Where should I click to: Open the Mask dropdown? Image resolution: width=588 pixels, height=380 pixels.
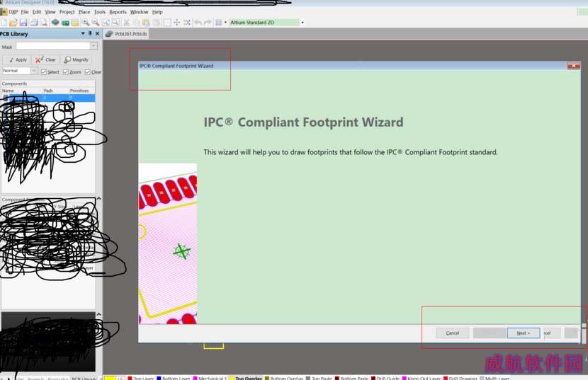coord(94,46)
